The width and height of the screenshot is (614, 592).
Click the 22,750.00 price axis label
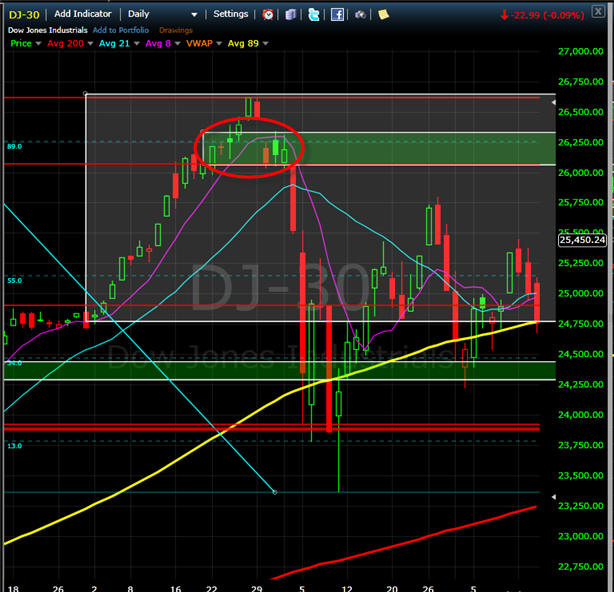[580, 567]
